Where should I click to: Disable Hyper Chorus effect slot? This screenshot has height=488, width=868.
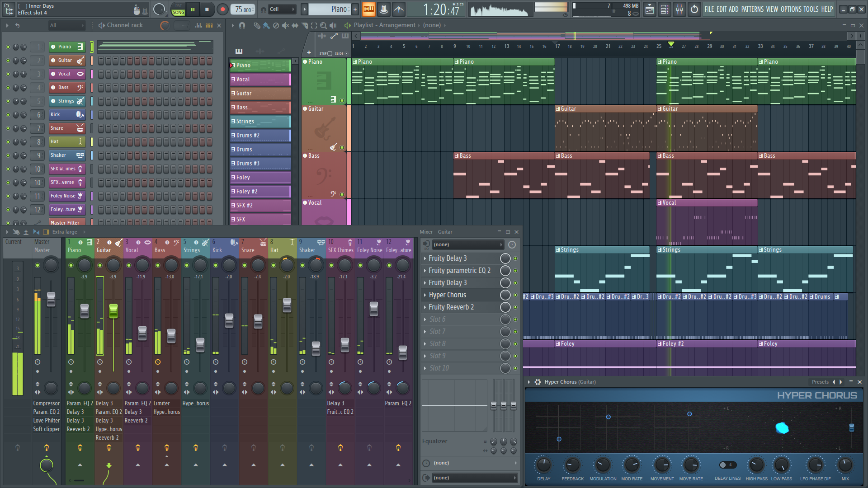(x=515, y=295)
